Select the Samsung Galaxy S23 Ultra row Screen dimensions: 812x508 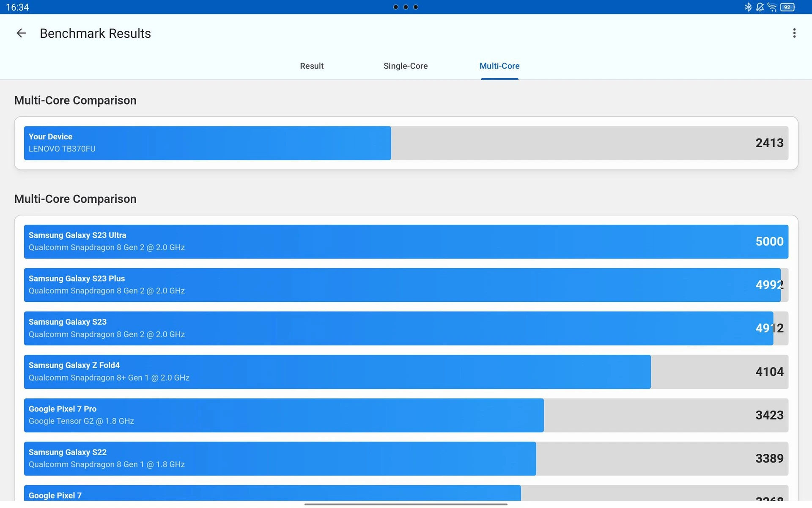point(406,241)
